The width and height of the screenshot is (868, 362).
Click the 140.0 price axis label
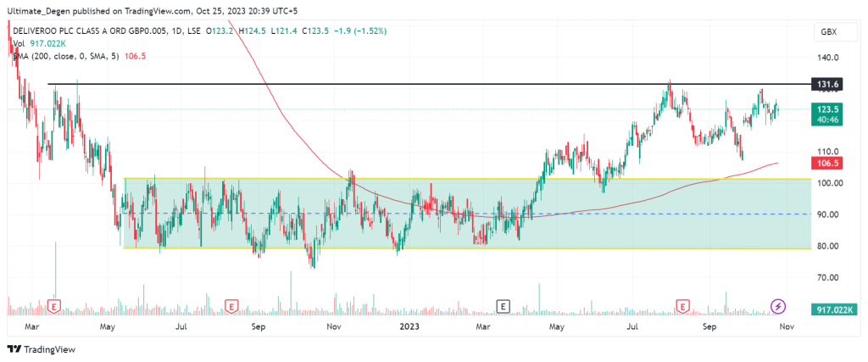pos(829,57)
